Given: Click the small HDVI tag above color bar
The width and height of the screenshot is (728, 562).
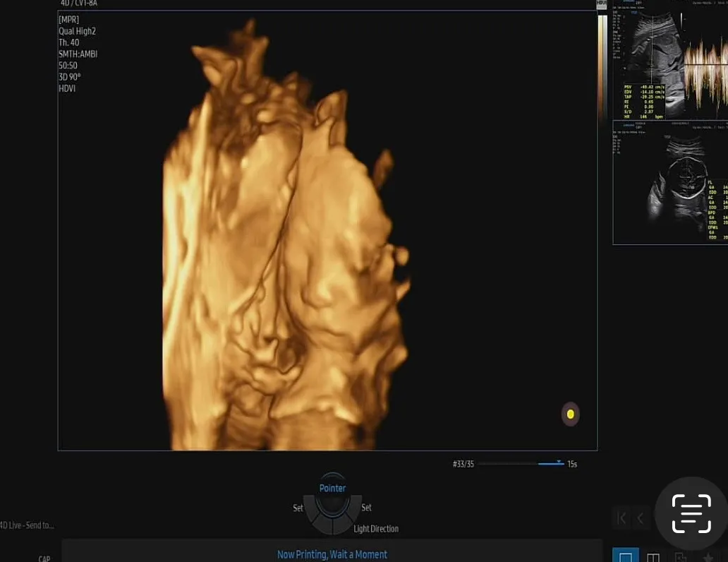Looking at the screenshot, I should coord(601,4).
